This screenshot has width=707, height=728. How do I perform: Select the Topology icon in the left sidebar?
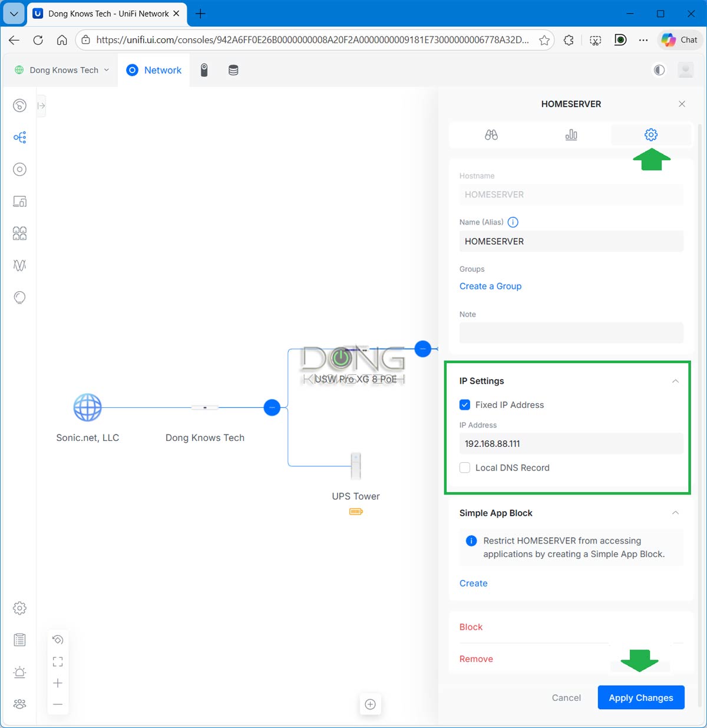point(19,137)
